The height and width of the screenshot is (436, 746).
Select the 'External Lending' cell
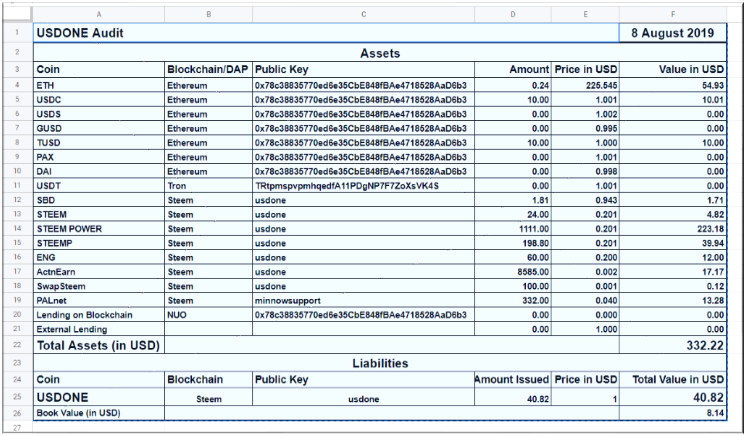pos(99,329)
